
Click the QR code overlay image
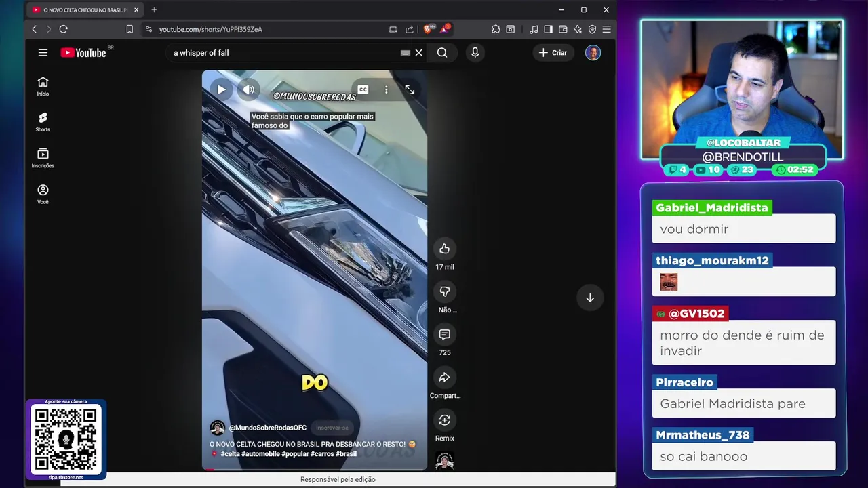point(66,439)
